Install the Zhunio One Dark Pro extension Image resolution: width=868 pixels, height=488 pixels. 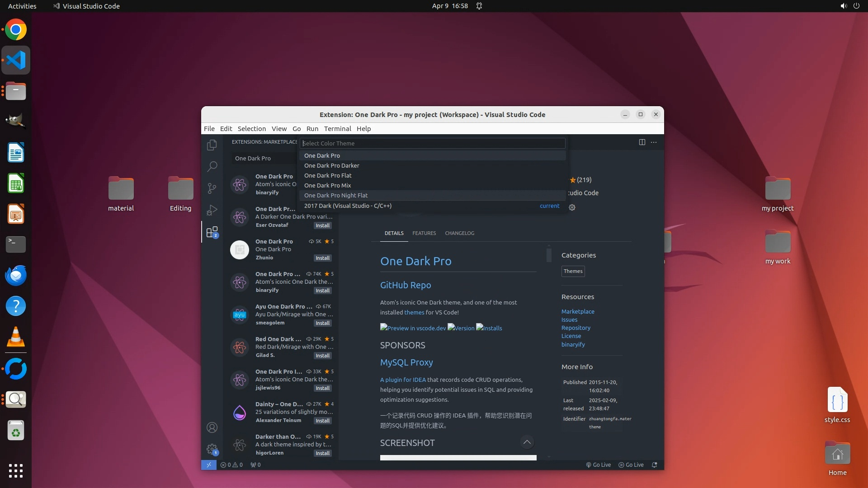tap(322, 258)
